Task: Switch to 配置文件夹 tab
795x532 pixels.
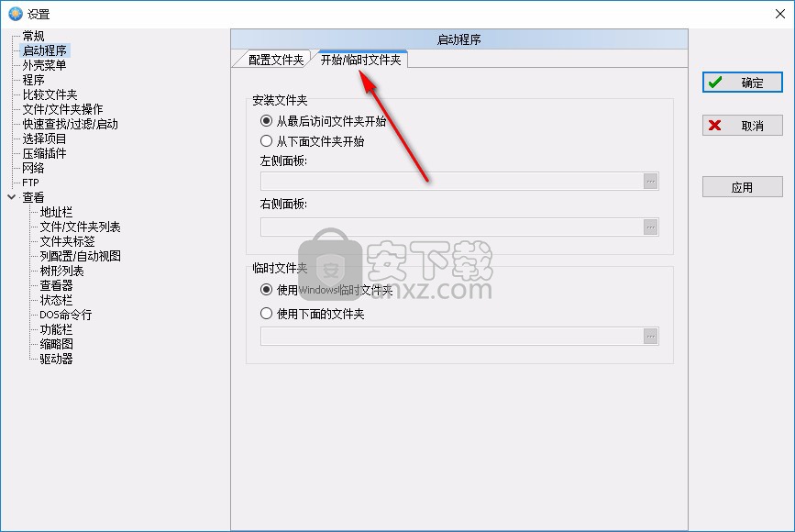Action: click(276, 60)
